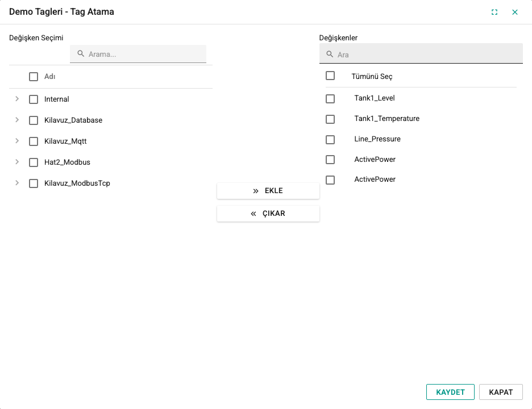Click the EKLE button
The width and height of the screenshot is (532, 409).
click(268, 191)
